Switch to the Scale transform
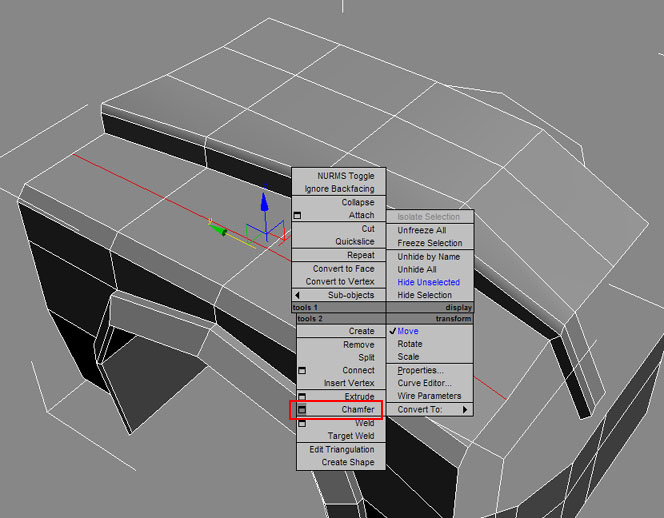 [408, 357]
